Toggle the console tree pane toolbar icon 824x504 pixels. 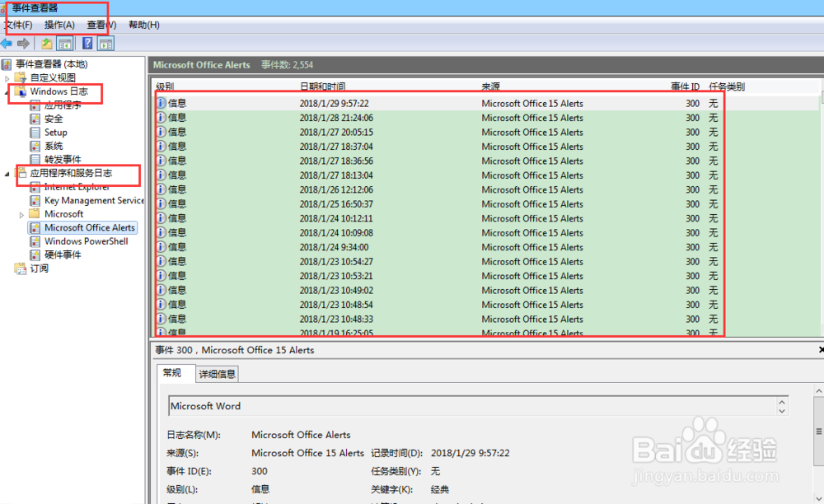[65, 44]
